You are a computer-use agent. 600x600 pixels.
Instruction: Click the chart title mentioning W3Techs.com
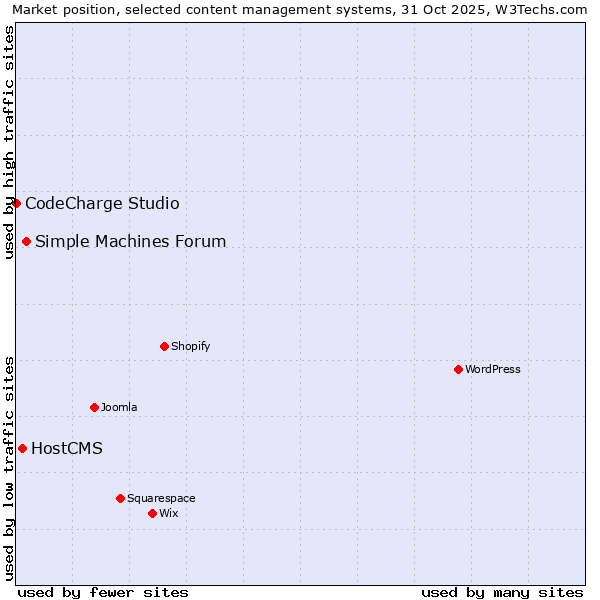300,9
